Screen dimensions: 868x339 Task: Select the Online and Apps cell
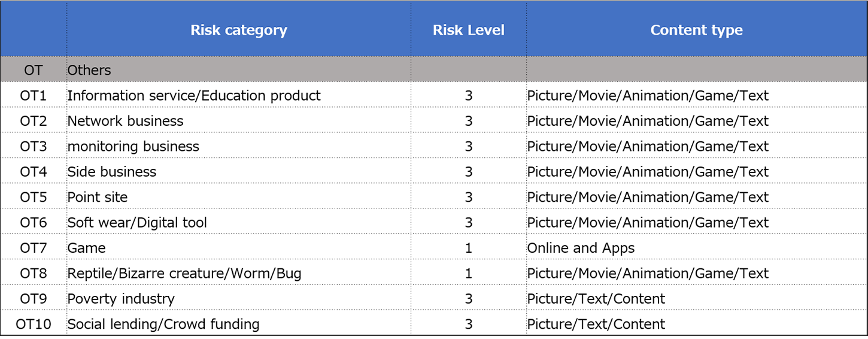[581, 248]
